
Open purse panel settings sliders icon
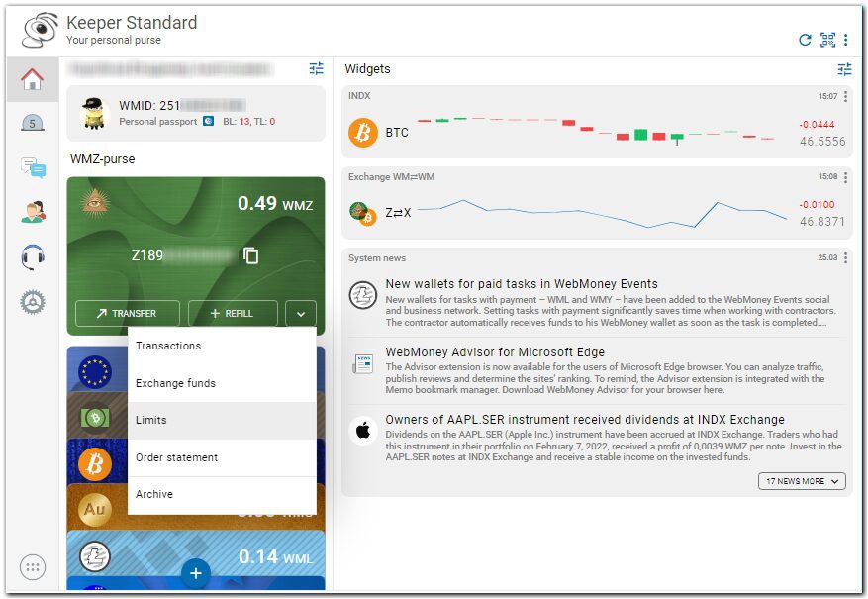point(316,68)
